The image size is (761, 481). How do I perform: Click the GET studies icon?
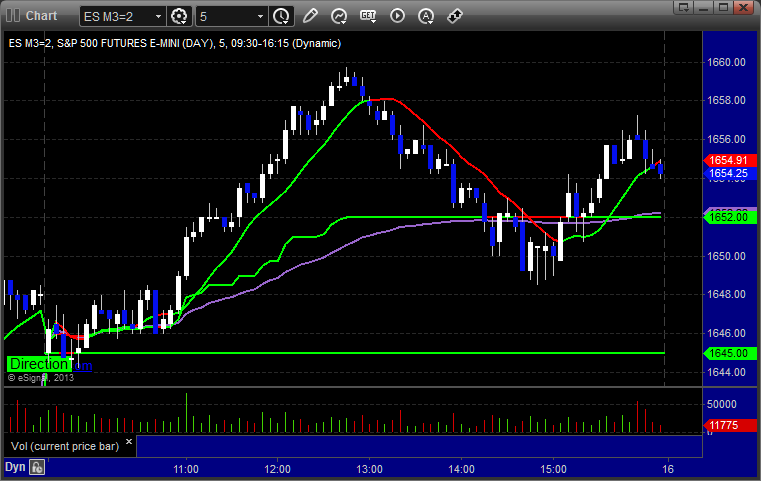click(368, 16)
